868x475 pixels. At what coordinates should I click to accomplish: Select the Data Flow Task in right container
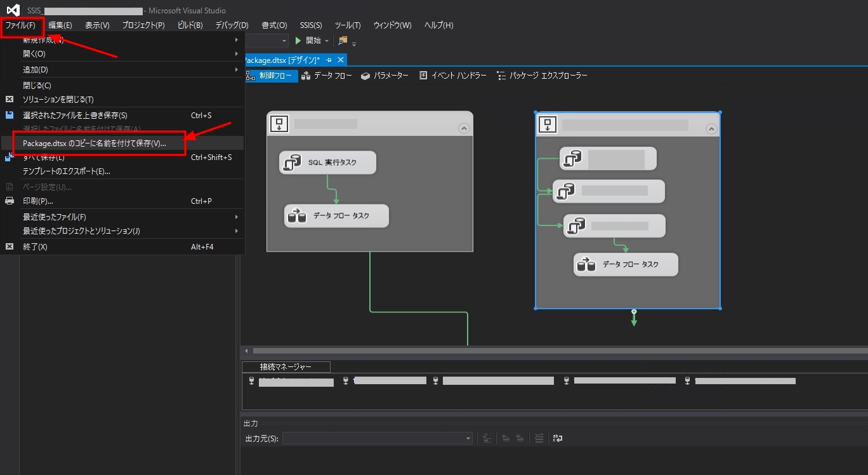pos(626,265)
